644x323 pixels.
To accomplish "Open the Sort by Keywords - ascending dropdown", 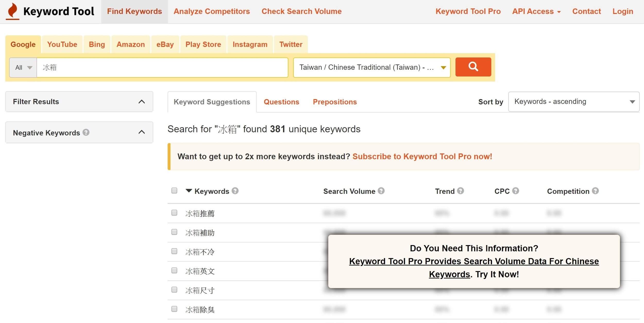I will click(x=574, y=102).
